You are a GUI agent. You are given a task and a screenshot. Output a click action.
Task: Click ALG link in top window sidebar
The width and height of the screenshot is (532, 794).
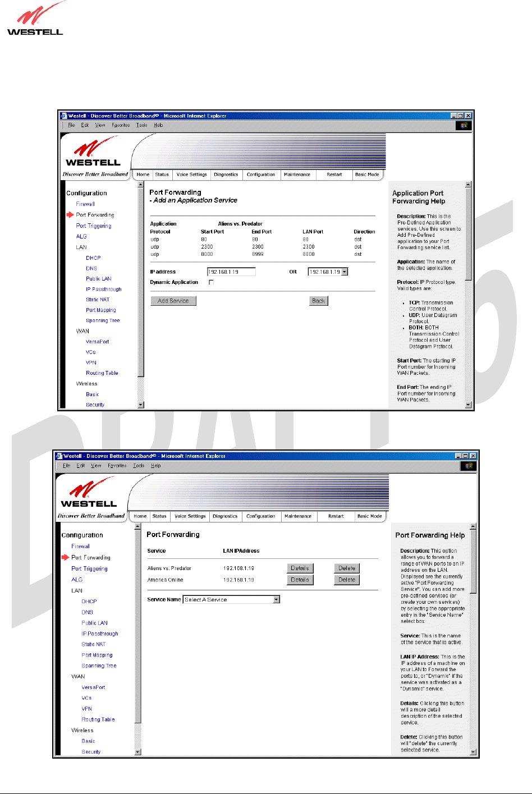[81, 236]
